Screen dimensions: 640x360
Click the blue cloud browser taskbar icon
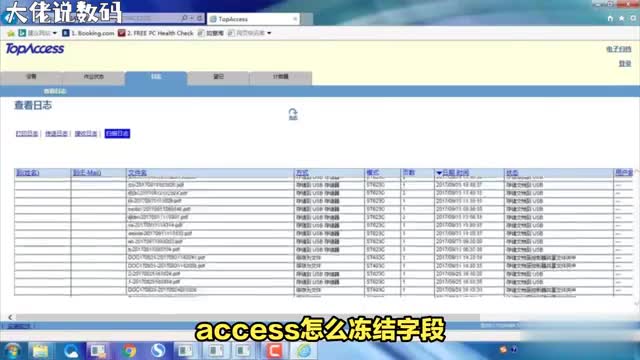[71, 351]
